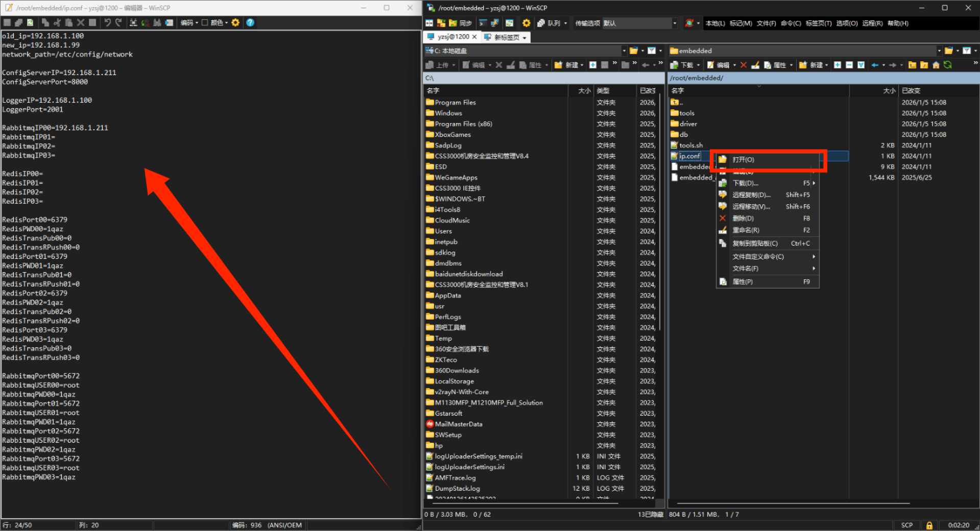Choose Open (打开) in the context menu
The width and height of the screenshot is (980, 531).
743,160
